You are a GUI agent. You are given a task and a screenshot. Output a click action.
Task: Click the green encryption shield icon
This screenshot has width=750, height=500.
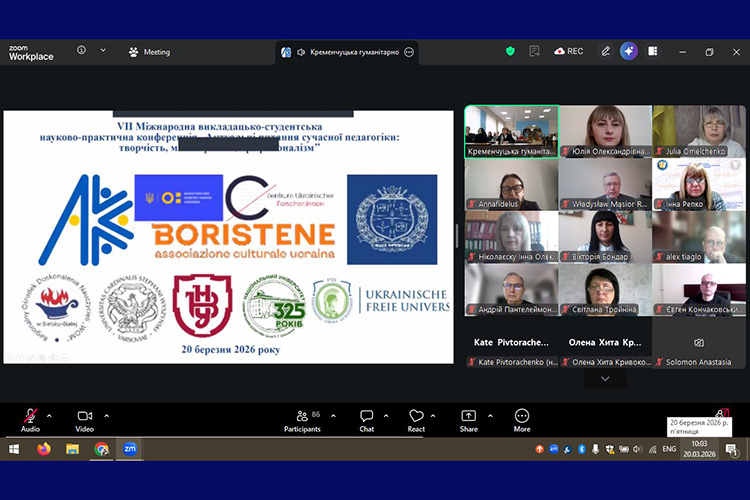[x=510, y=51]
